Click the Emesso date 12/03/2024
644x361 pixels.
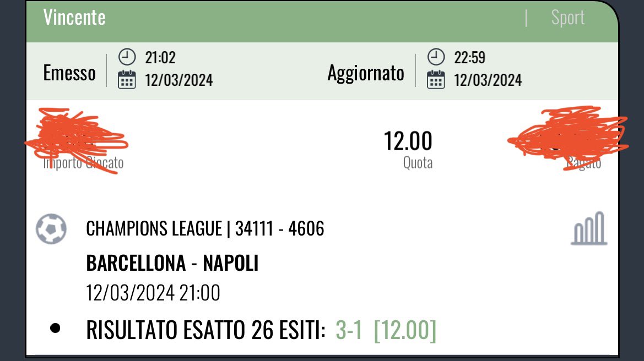178,80
